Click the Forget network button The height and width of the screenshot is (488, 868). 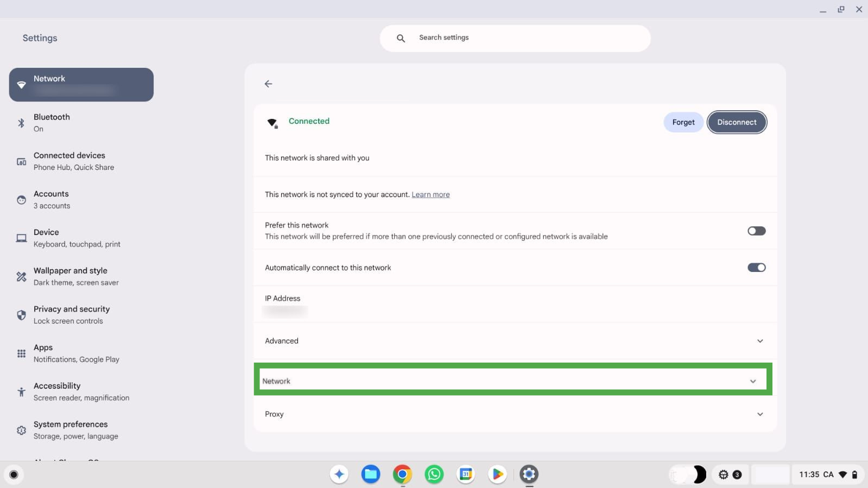(683, 122)
